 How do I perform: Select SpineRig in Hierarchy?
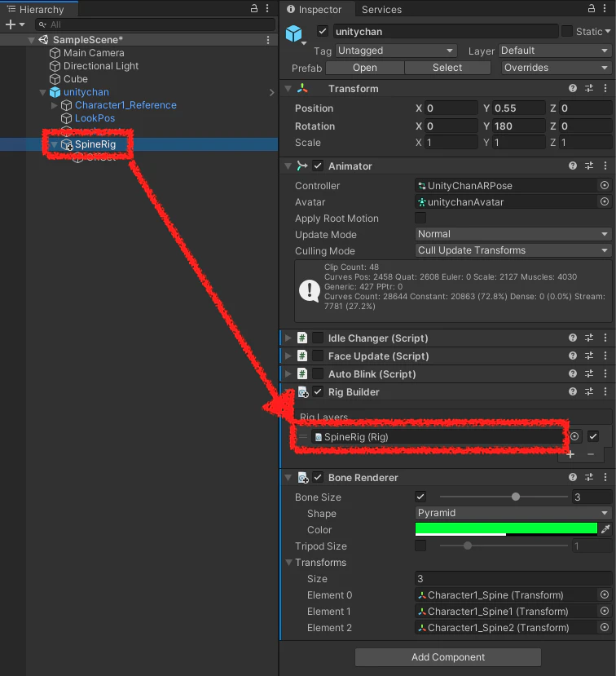point(95,144)
